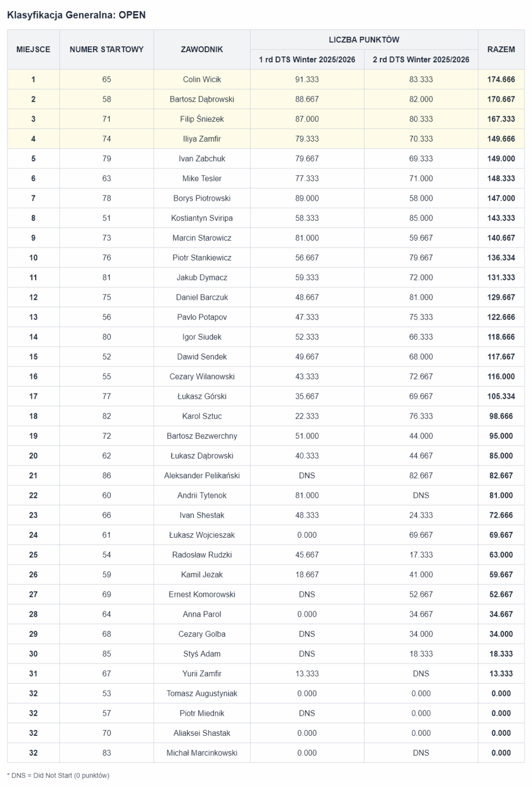Click start number 86 cell
This screenshot has height=787, width=532.
106,476
